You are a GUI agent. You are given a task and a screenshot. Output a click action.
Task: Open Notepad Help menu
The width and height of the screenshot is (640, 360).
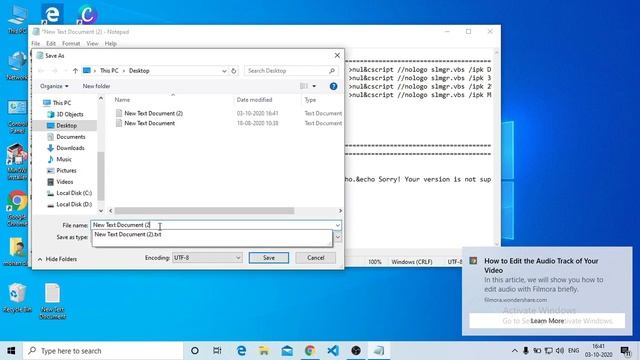(x=111, y=43)
